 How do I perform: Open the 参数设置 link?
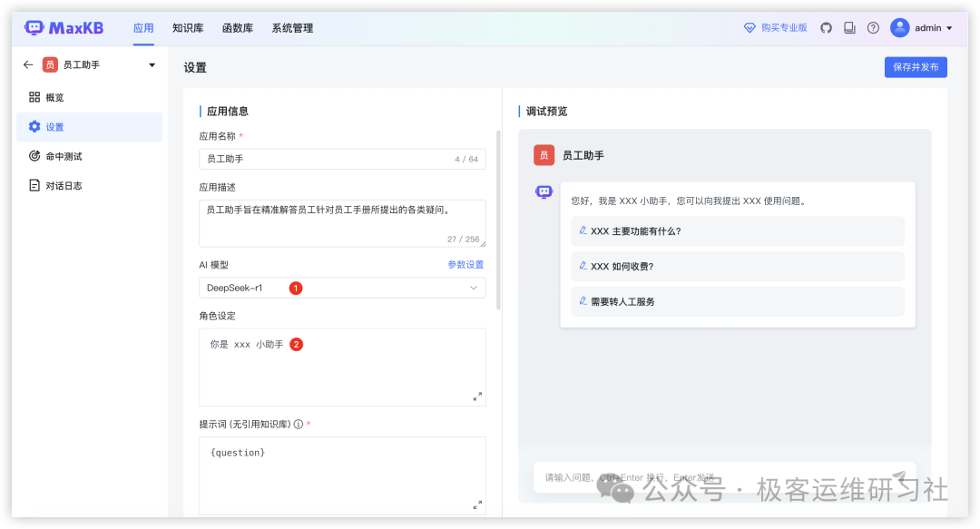(465, 265)
